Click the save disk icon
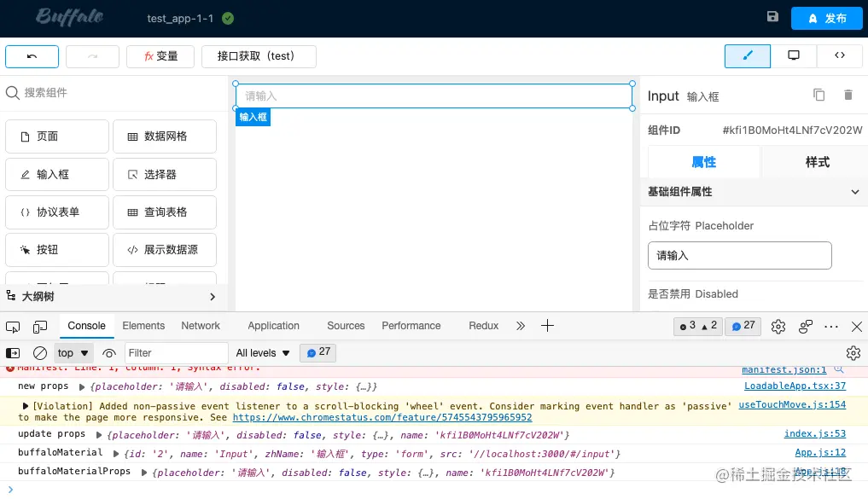Image resolution: width=868 pixels, height=499 pixels. [772, 16]
